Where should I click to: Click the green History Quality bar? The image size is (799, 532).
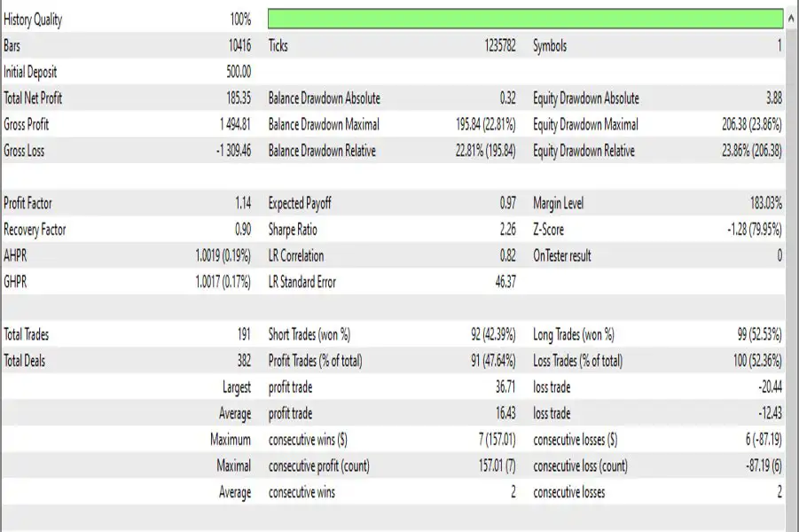coord(525,20)
